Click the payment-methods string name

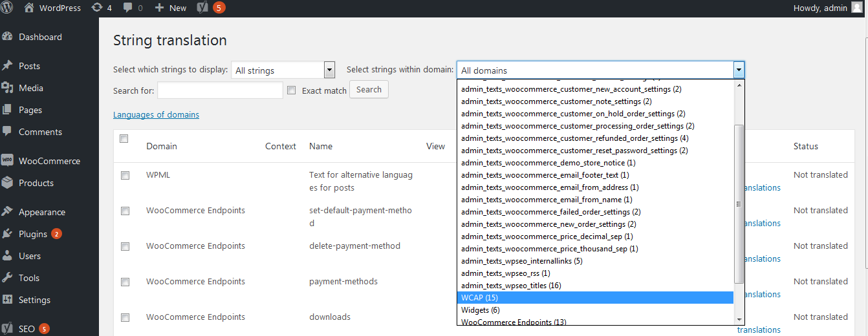tap(343, 281)
